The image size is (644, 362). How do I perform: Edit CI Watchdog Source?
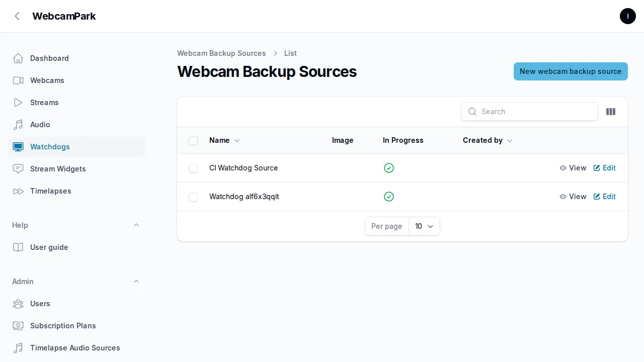coord(605,168)
